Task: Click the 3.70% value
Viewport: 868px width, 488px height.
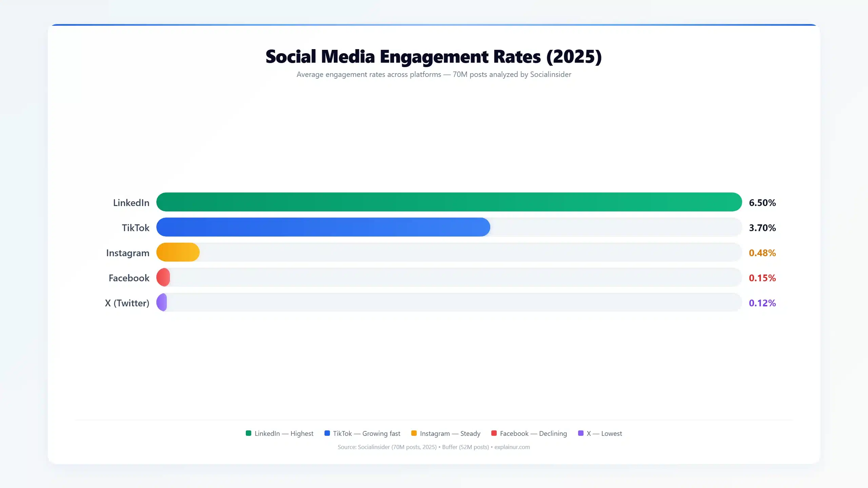Action: 762,228
